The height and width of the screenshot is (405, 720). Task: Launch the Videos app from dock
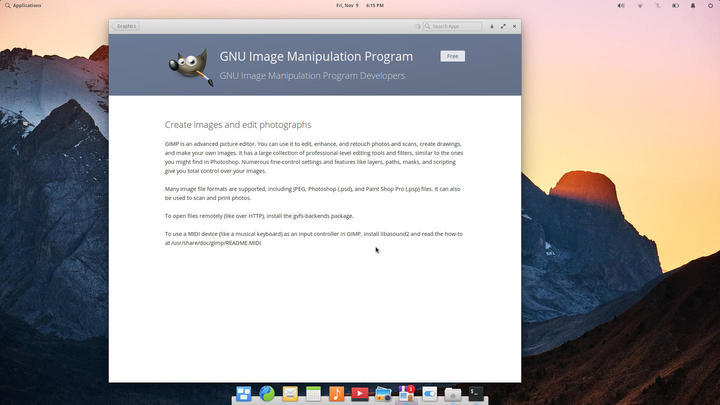(x=360, y=394)
